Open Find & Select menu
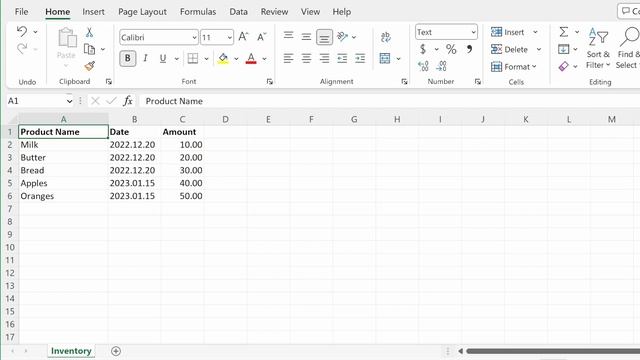The height and width of the screenshot is (360, 640). point(628,48)
